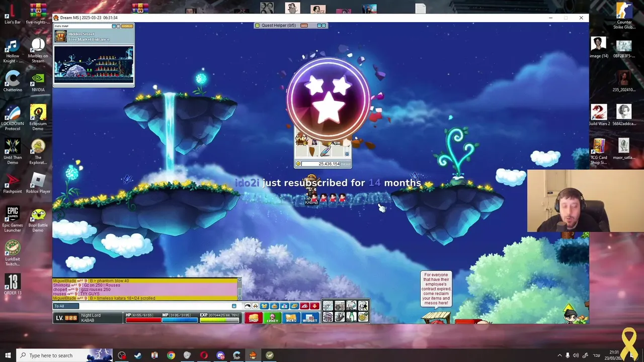Collapse the minimap with its first blue button

pos(114,26)
